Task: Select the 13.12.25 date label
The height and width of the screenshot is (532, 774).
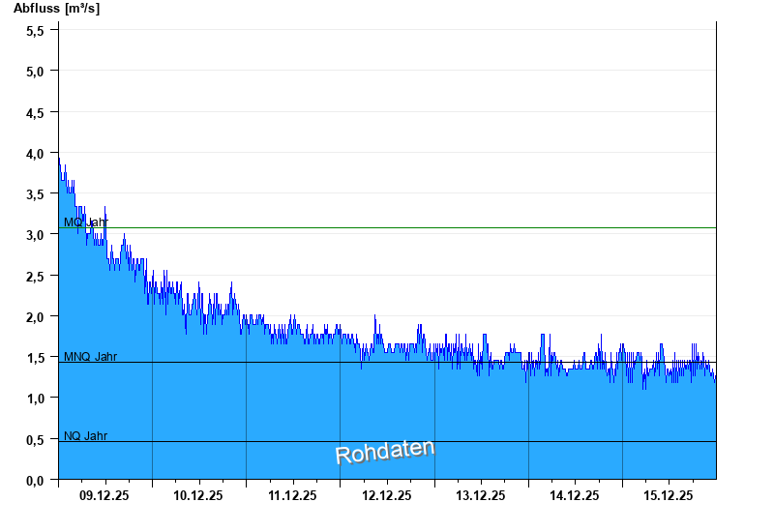Action: click(480, 495)
